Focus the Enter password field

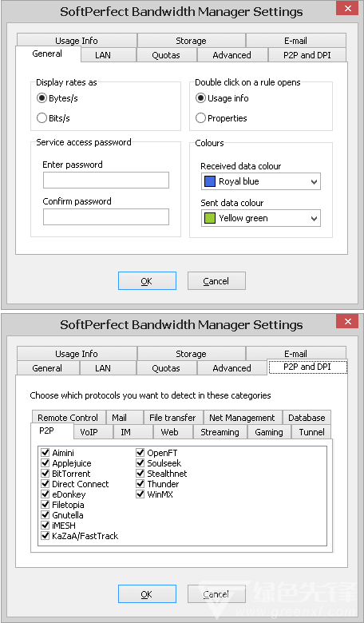pos(106,180)
